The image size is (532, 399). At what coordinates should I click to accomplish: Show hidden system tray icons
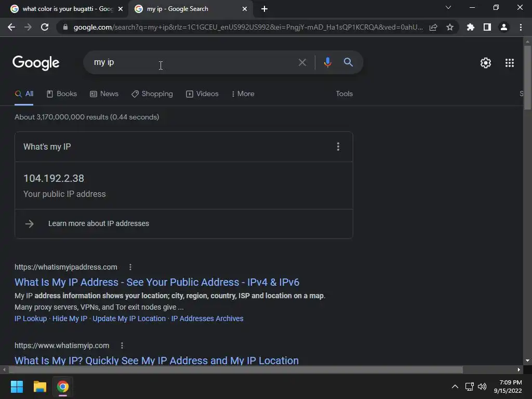(x=455, y=387)
